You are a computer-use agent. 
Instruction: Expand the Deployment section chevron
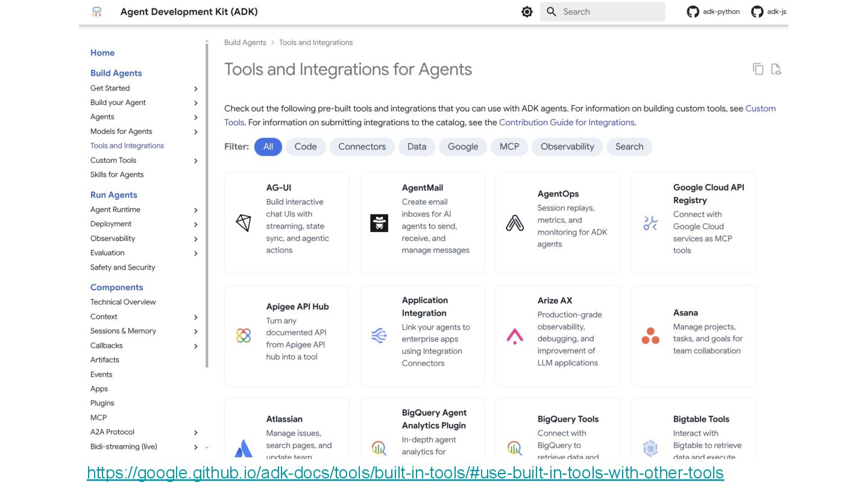click(196, 225)
